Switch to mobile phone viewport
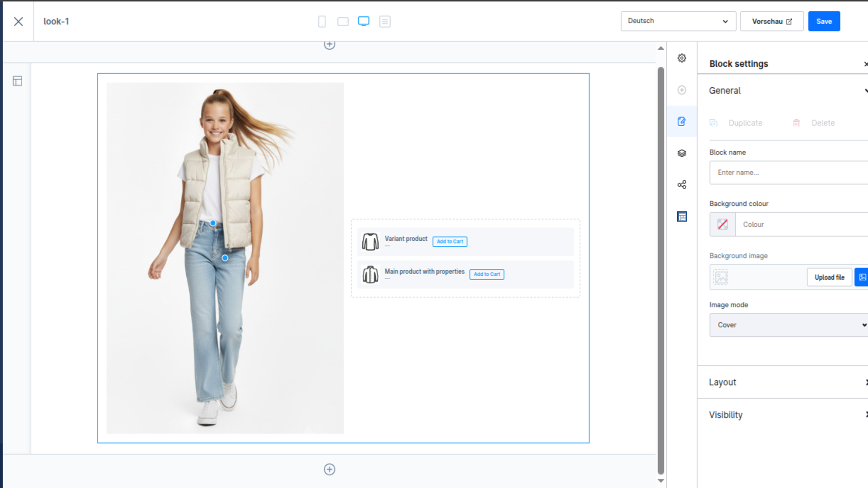Screen dimensions: 868x488 point(322,21)
